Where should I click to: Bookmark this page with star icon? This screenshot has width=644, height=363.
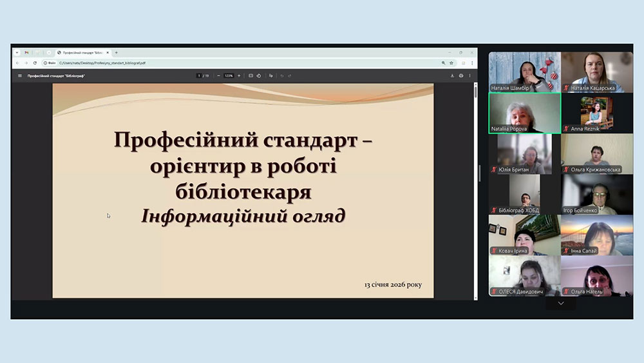(x=452, y=63)
